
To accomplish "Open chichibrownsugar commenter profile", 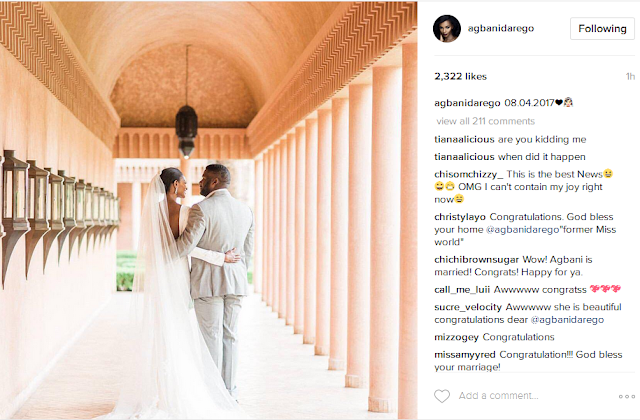I will (x=476, y=260).
